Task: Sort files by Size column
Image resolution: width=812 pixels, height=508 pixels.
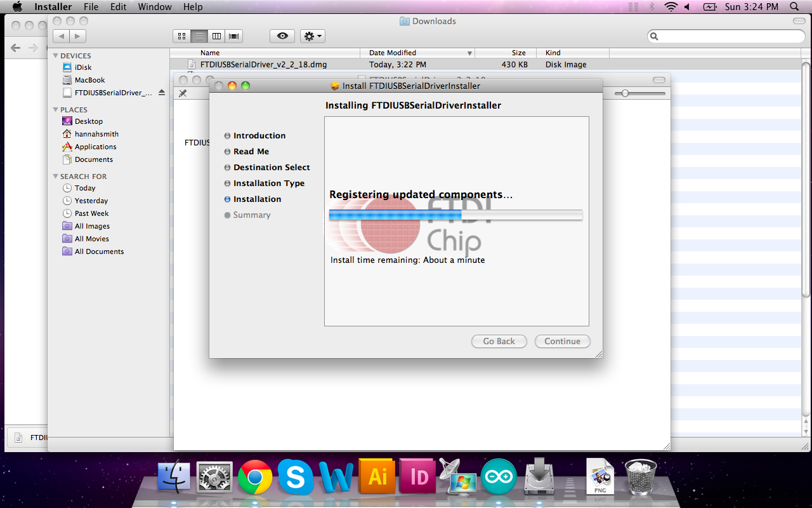Action: point(506,53)
